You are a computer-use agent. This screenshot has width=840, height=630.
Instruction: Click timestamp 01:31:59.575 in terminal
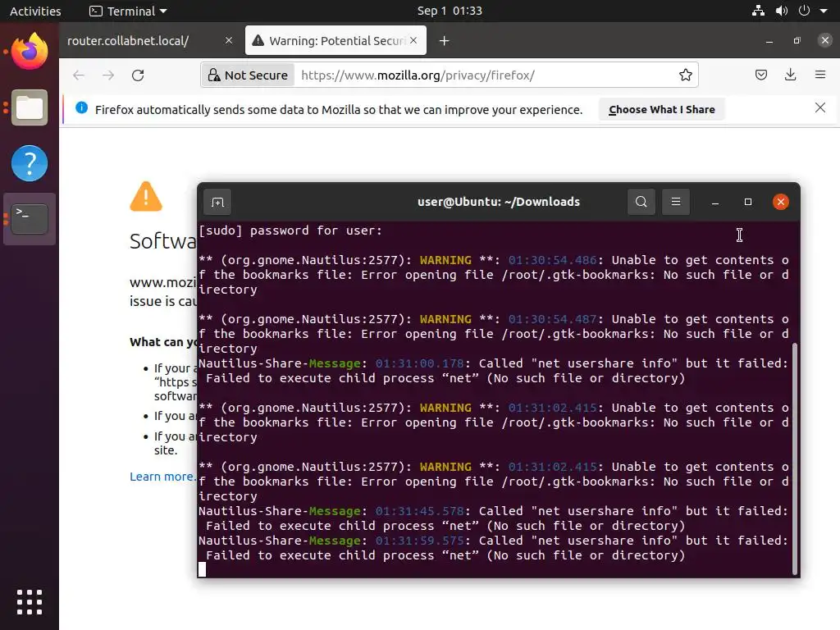[x=419, y=541]
